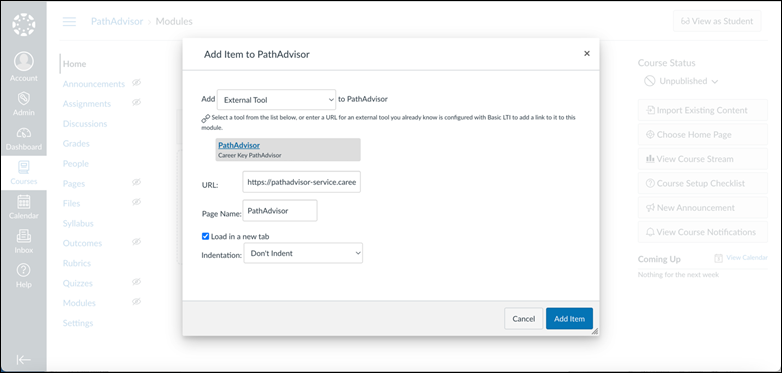Click Course Setup Checklist button
Image resolution: width=782 pixels, height=373 pixels.
[x=703, y=183]
